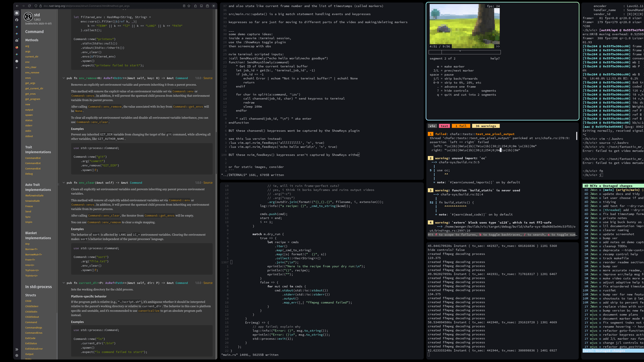Select the 36 warnings tab
Viewport: 644px width, 362px height.
pos(486,126)
